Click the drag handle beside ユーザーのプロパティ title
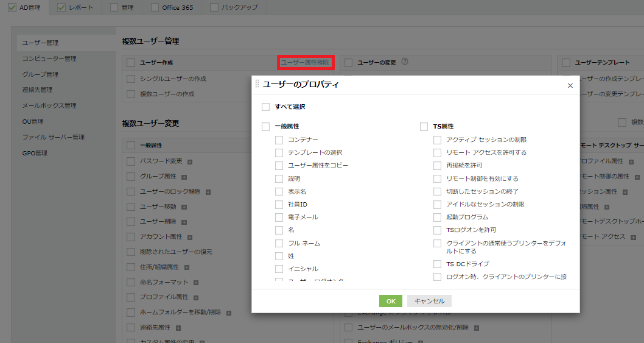644x343 pixels. pos(257,84)
